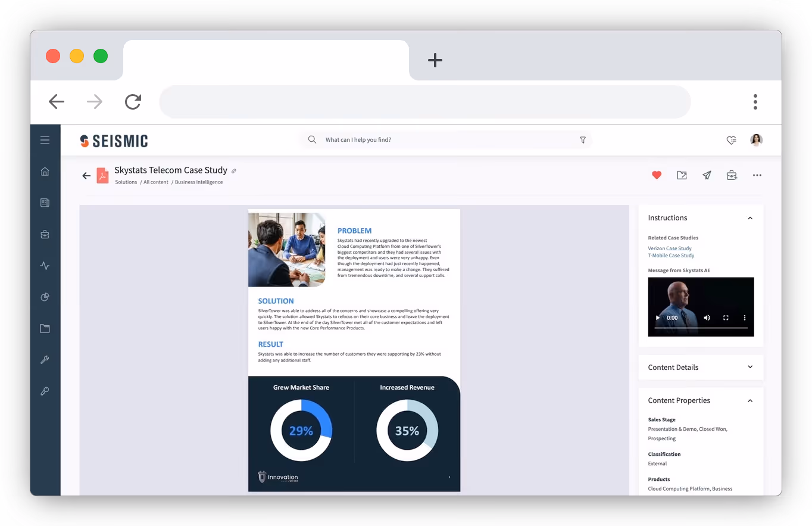Open the favorites list heart icon in header
Screen dimensions: 812x526
pyautogui.click(x=732, y=140)
